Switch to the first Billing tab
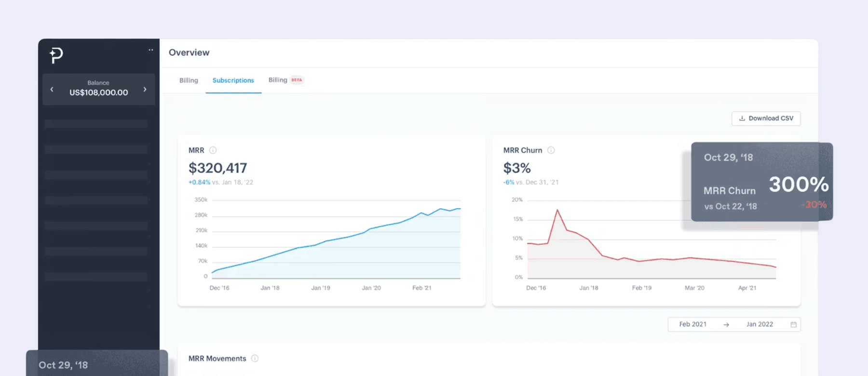This screenshot has height=376, width=868. coord(189,81)
